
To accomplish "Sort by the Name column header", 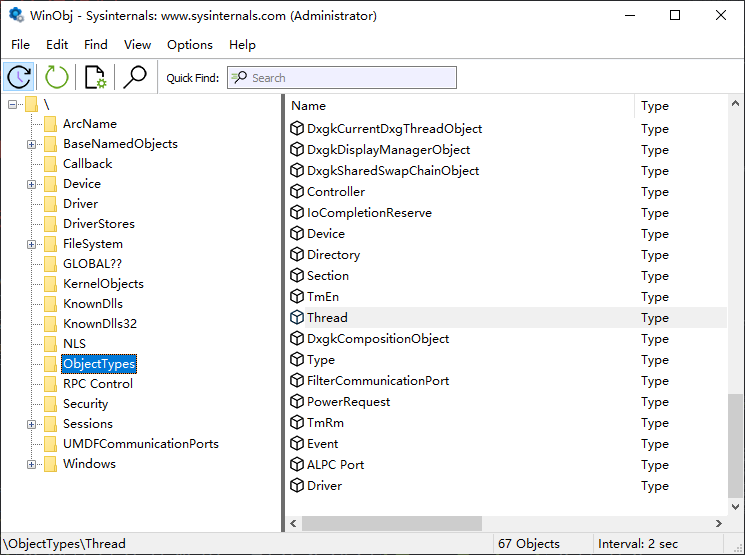I will pyautogui.click(x=460, y=106).
